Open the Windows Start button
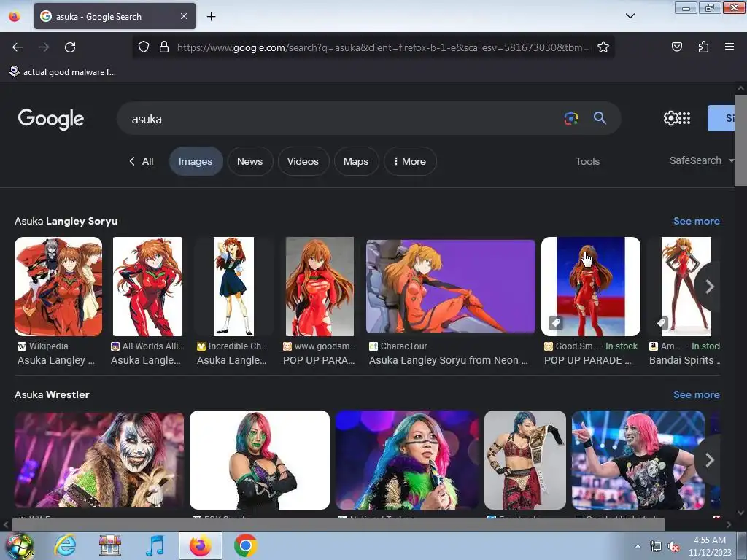747x560 pixels. [19, 546]
